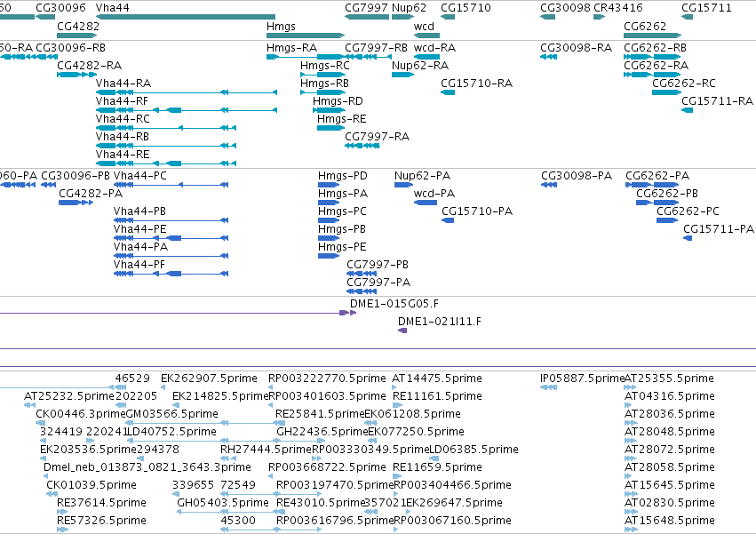The image size is (756, 534).
Task: Select the CR43416 gene feature
Action: click(x=600, y=17)
